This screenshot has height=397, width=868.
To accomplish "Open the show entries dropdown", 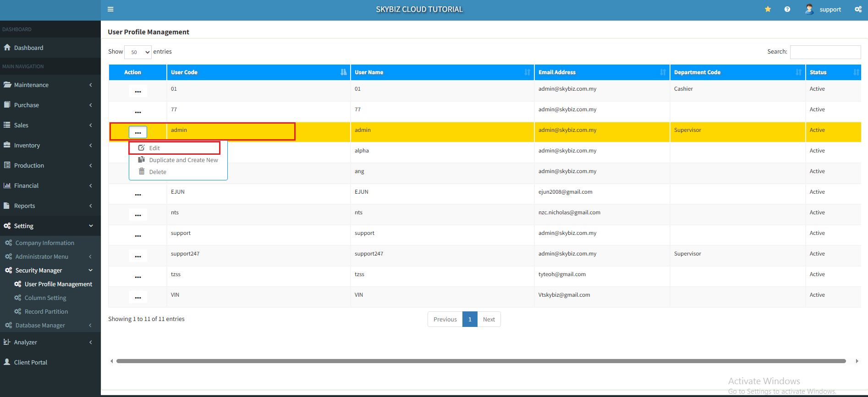I will [x=138, y=52].
